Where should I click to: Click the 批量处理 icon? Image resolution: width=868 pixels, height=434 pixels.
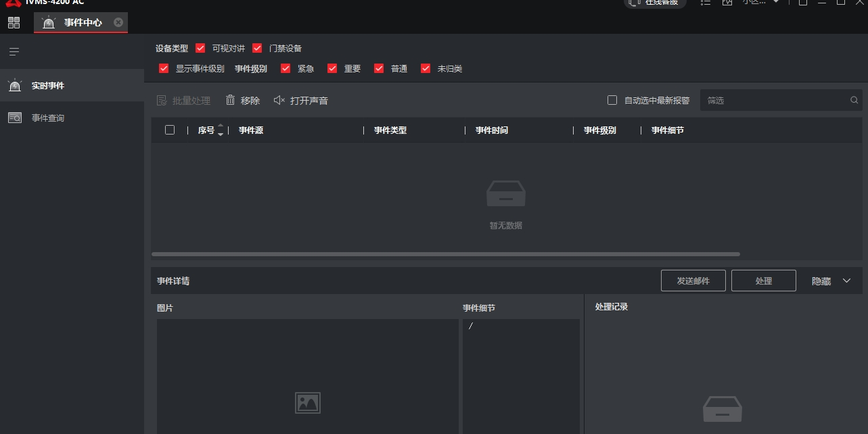[x=162, y=100]
